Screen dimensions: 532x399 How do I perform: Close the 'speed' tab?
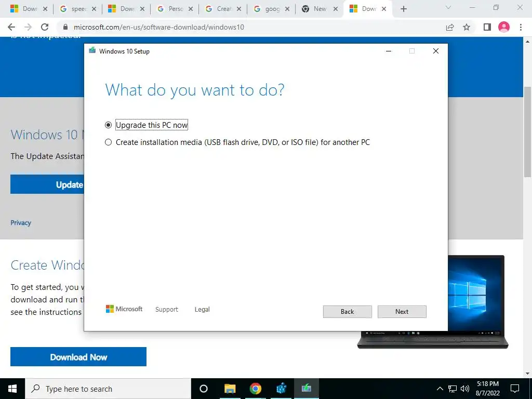(x=94, y=9)
